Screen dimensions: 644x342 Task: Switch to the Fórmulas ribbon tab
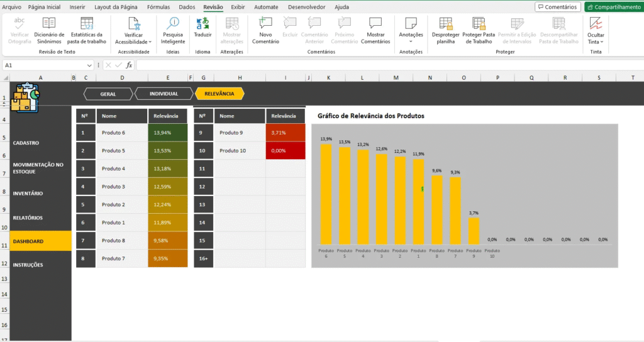[158, 7]
